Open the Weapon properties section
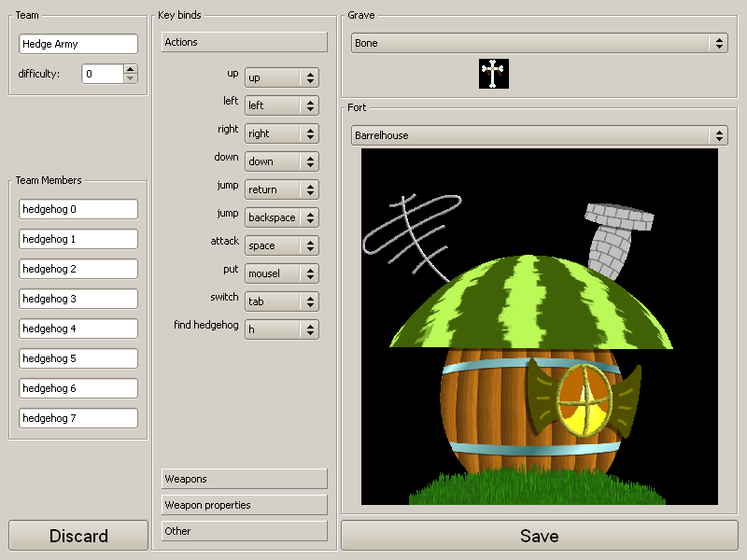The width and height of the screenshot is (747, 560). click(x=244, y=505)
